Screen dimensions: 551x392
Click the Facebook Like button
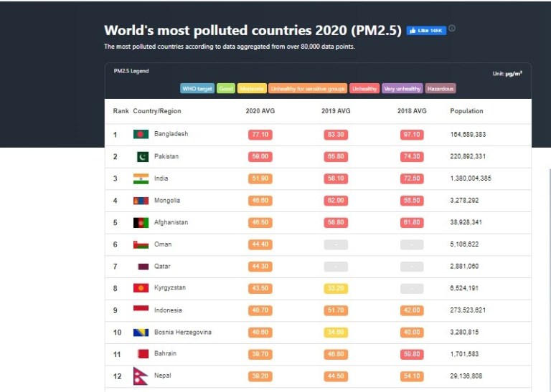click(x=426, y=31)
